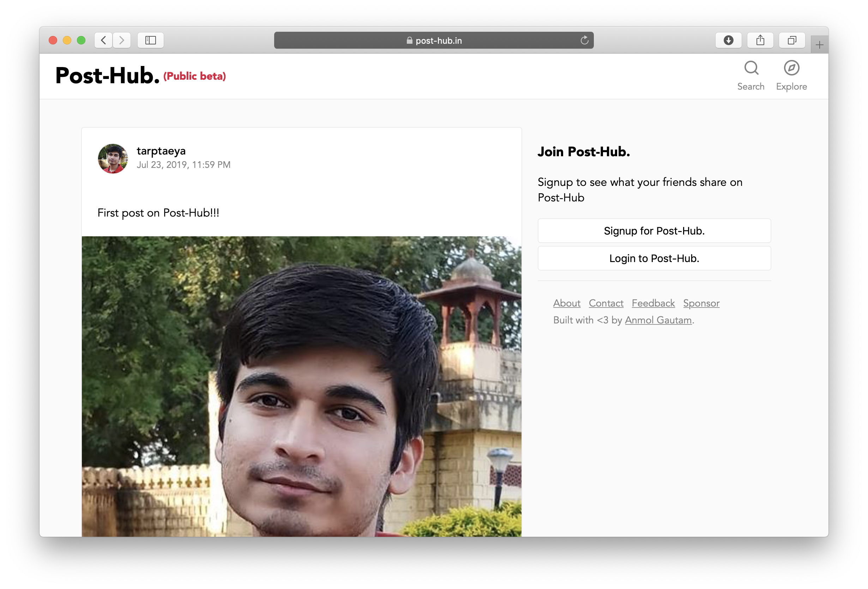Open a new tab with plus button
868x589 pixels.
(x=819, y=45)
